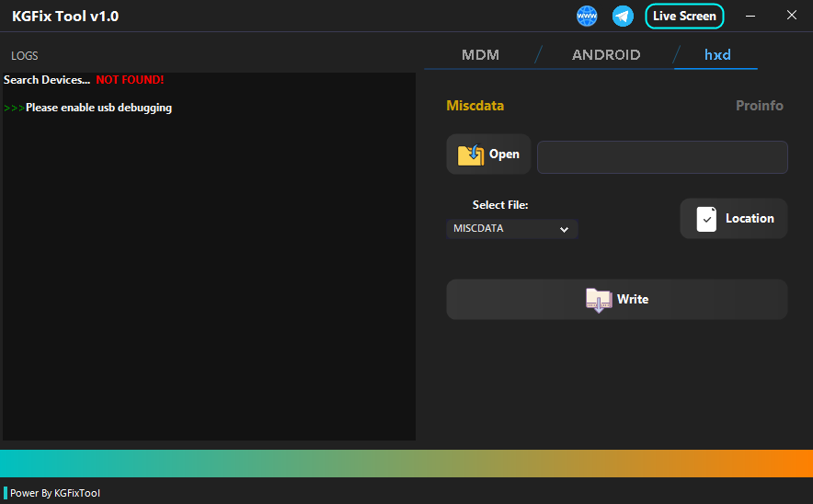
Task: Click the Telegram icon in title bar
Action: tap(623, 16)
